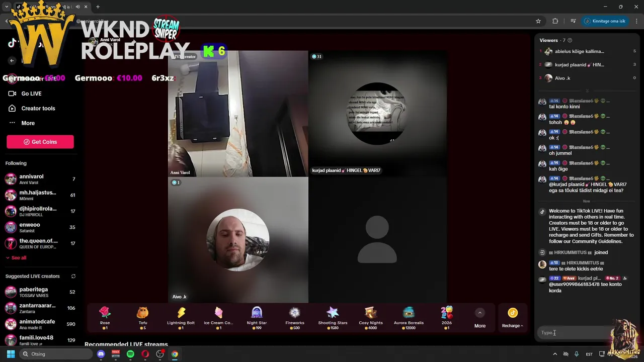The width and height of the screenshot is (644, 362).
Task: Open famili.love48 suggested live
Action: [40, 340]
